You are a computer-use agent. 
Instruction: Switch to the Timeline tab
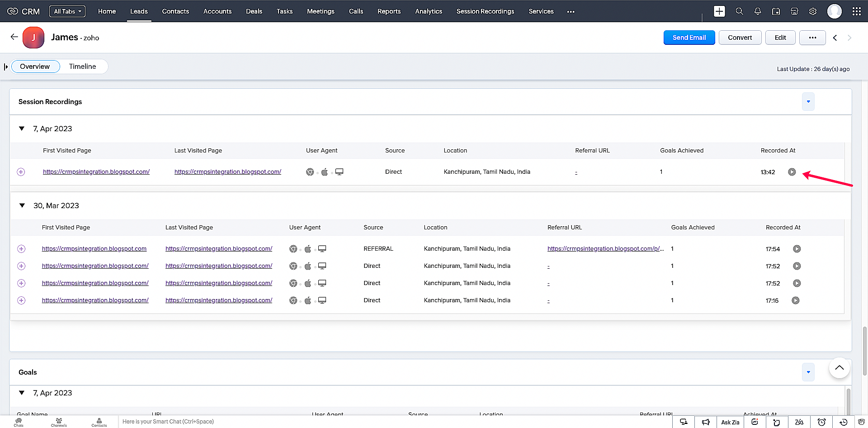(x=82, y=67)
